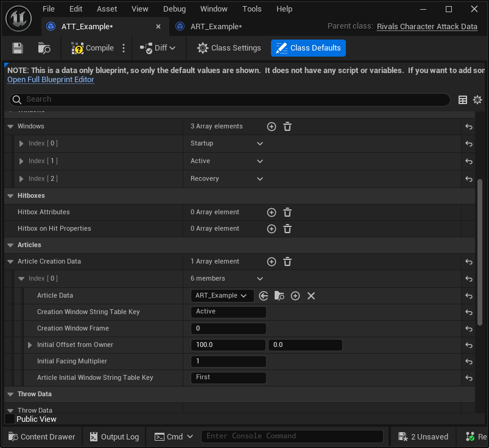489x448 pixels.
Task: Compile the blueprint
Action: [93, 48]
